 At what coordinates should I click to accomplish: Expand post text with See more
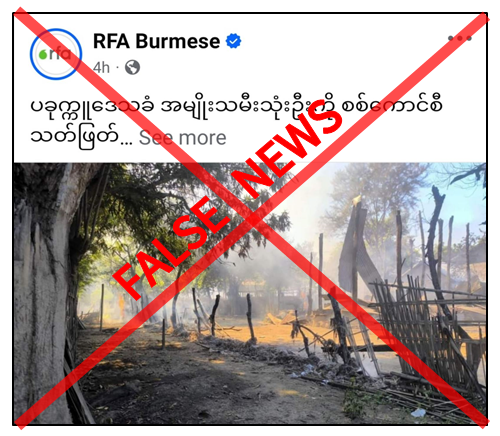tap(182, 138)
